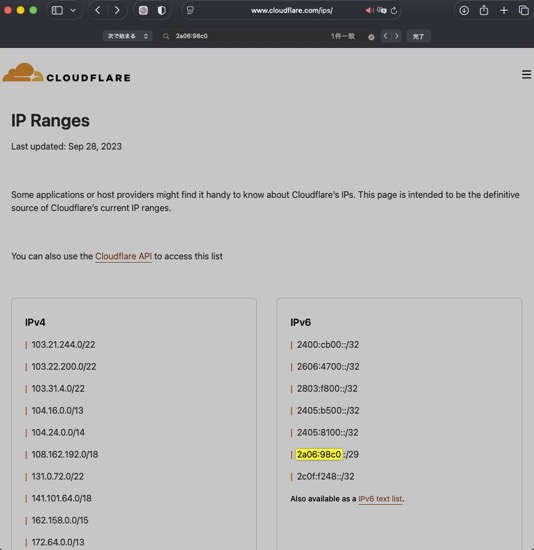Click the IPv6 column heading
The width and height of the screenshot is (534, 550).
pos(300,322)
